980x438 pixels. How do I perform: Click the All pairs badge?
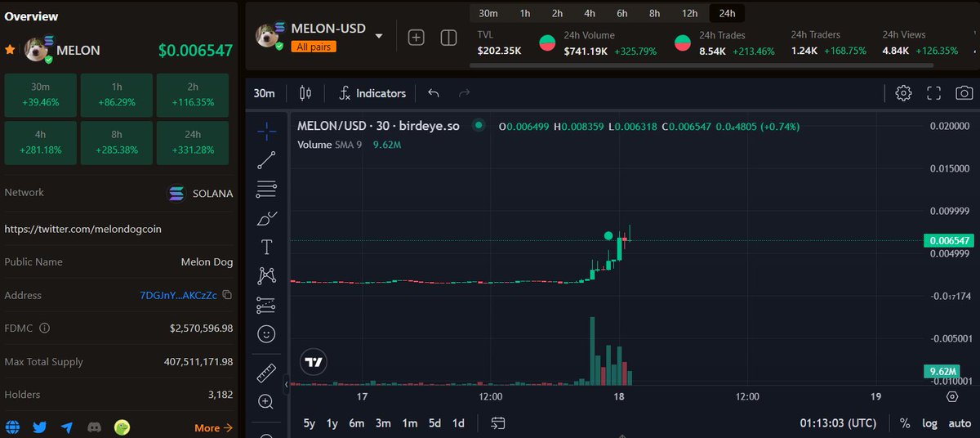[x=314, y=47]
